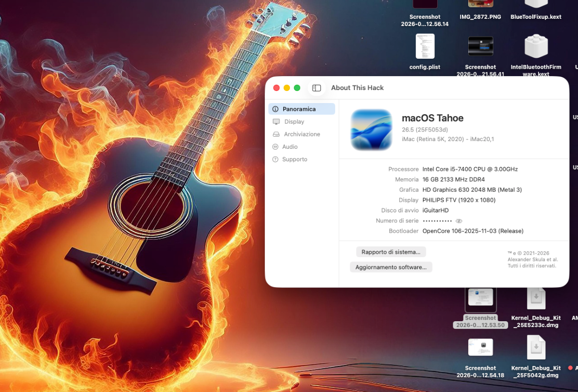Click OpenCore bootloader version text
Screen dimensions: 578x392
tap(473, 231)
